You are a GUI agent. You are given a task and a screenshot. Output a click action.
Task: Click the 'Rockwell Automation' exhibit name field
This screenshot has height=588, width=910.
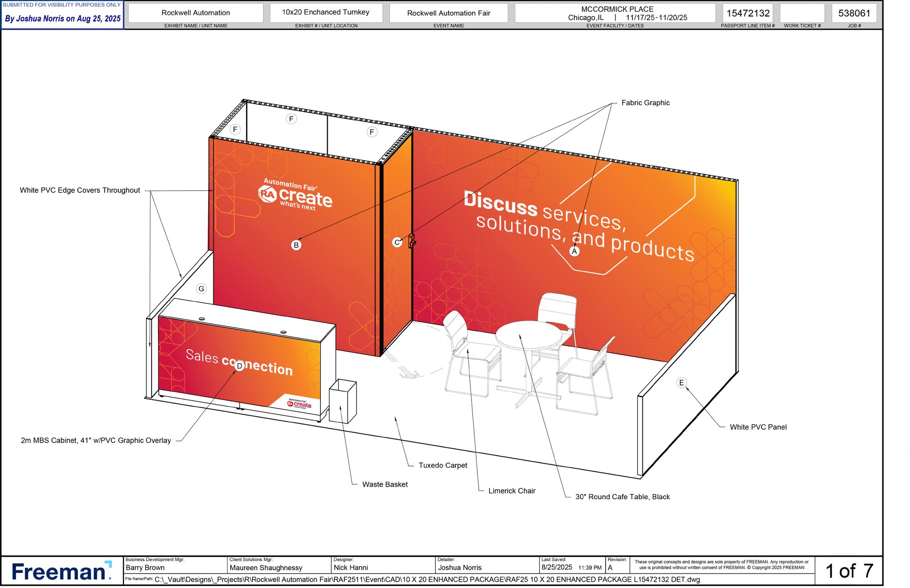(x=196, y=13)
